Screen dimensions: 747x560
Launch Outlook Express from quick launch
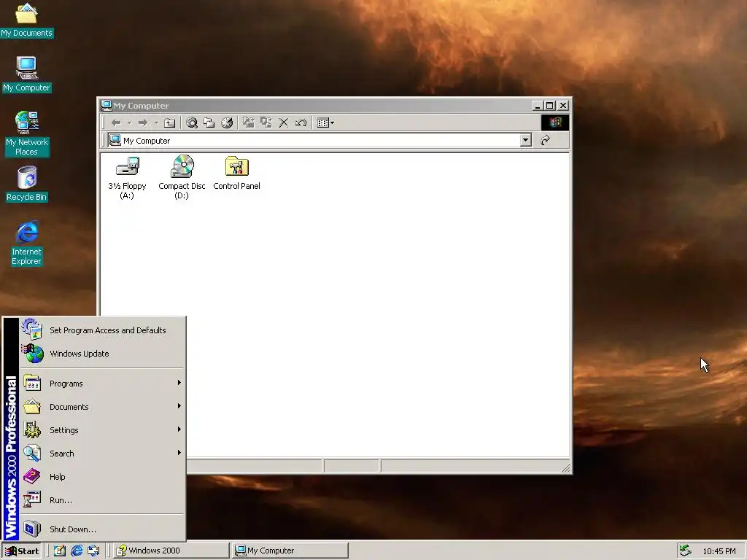coord(93,551)
